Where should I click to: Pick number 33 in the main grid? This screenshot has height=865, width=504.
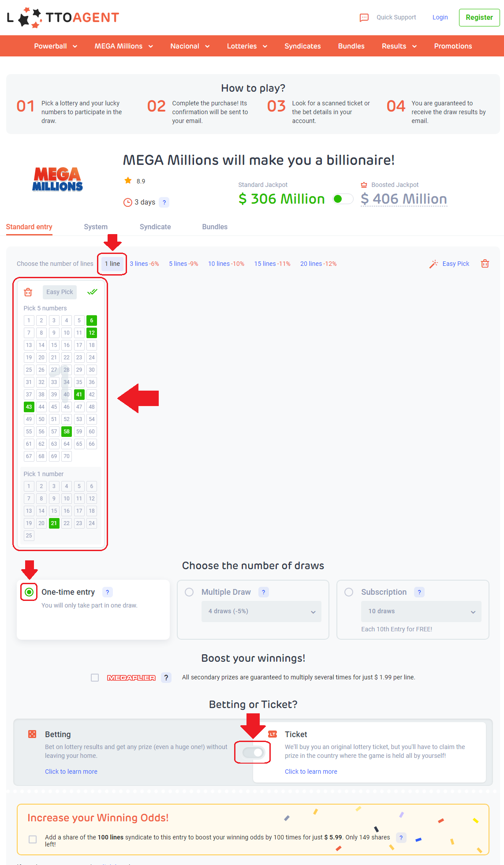coord(54,382)
